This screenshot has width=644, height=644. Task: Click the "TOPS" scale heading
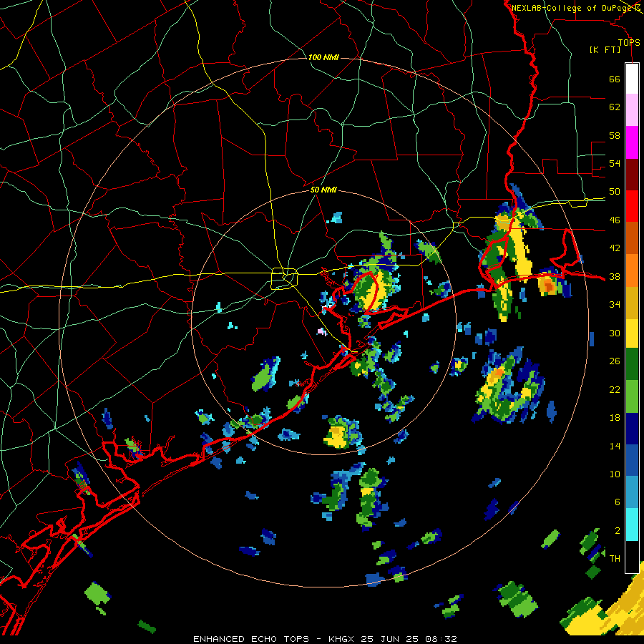[x=629, y=42]
